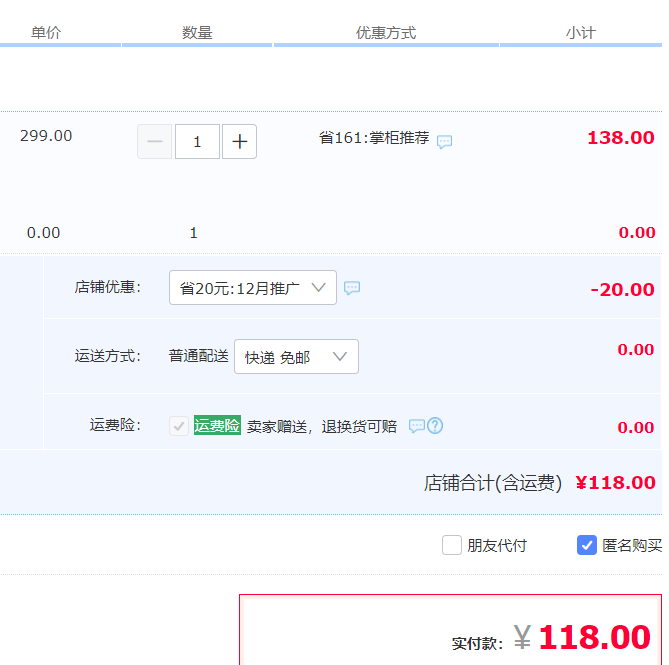This screenshot has height=665, width=669.
Task: Toggle the 运费险 checkbox
Action: coord(179,426)
